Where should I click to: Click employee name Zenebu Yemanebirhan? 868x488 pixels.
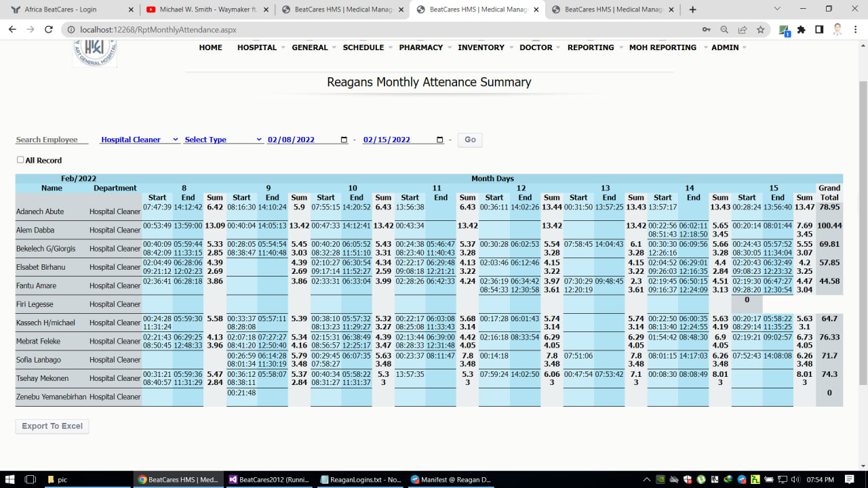point(52,396)
